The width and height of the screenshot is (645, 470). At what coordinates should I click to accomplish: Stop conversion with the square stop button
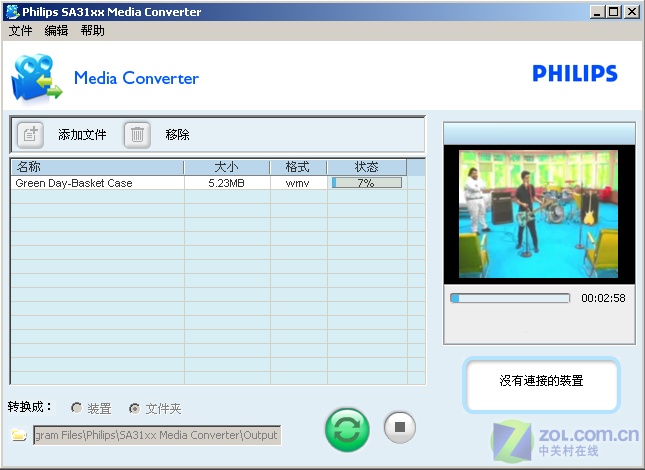pos(400,428)
